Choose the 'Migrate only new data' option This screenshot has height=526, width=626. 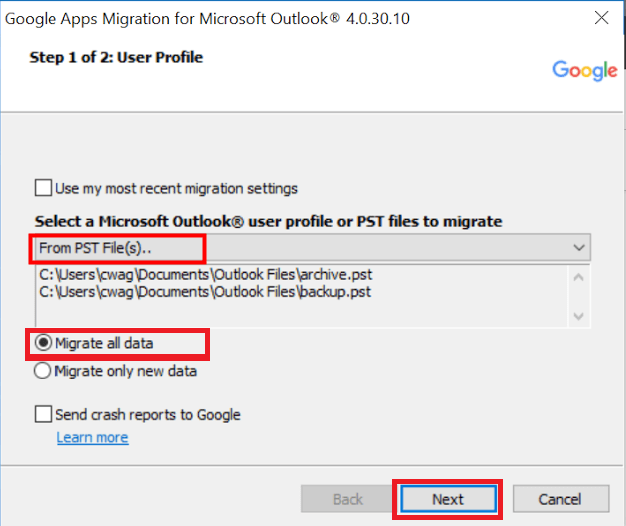click(x=44, y=371)
